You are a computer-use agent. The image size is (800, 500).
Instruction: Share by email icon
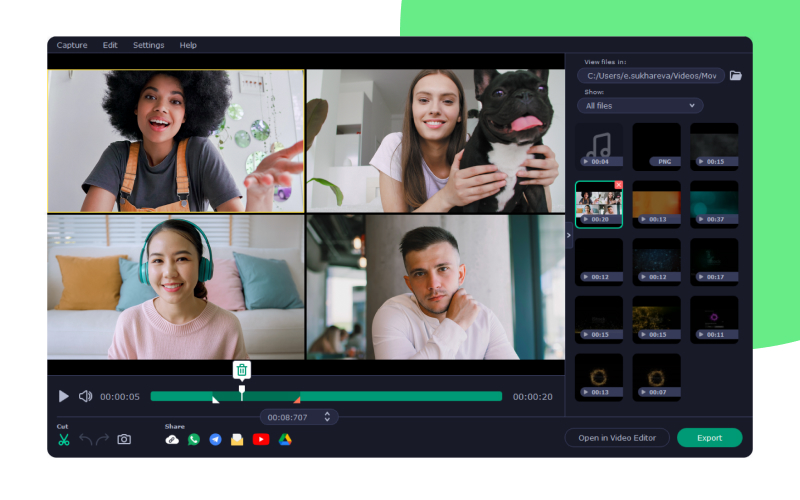click(x=237, y=439)
